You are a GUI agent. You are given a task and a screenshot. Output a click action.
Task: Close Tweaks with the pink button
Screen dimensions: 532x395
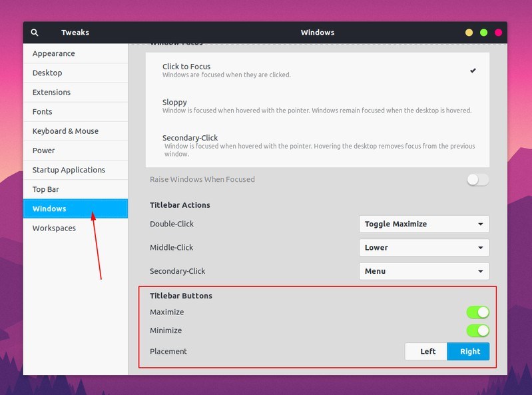pos(498,33)
